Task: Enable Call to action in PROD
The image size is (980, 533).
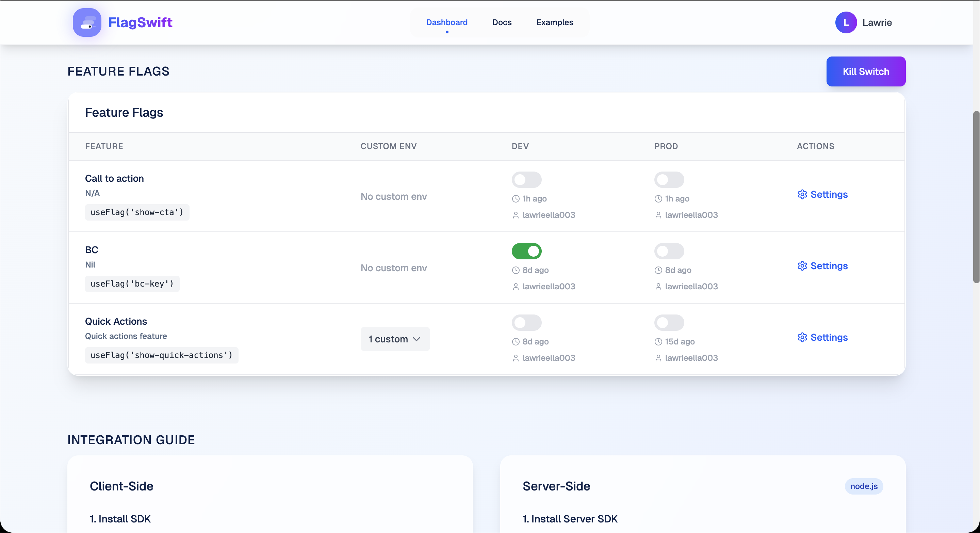Action: 669,180
